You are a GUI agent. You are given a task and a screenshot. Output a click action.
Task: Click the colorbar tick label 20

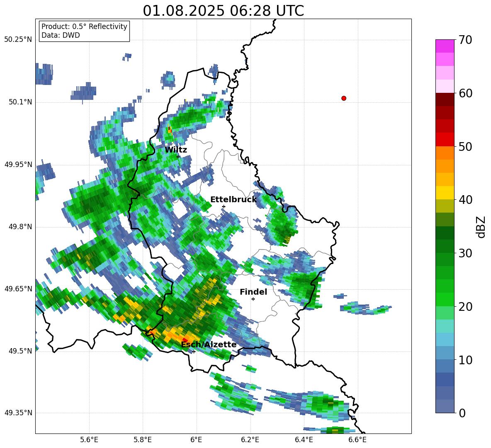pyautogui.click(x=465, y=307)
